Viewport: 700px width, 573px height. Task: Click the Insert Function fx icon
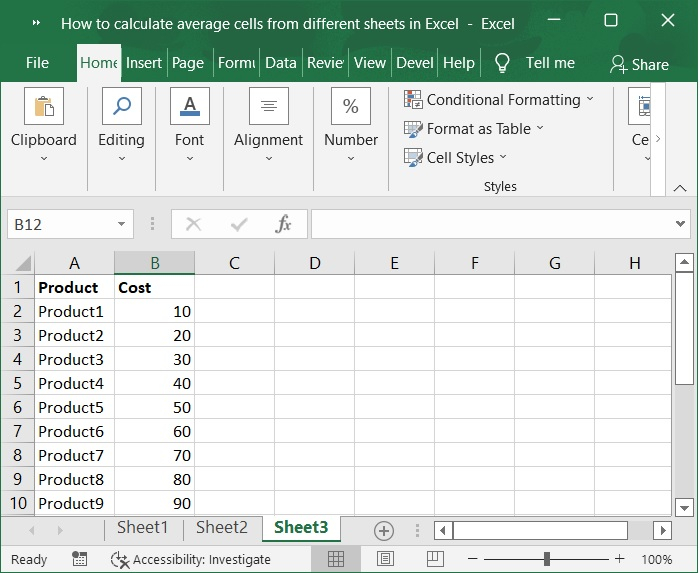pyautogui.click(x=284, y=224)
